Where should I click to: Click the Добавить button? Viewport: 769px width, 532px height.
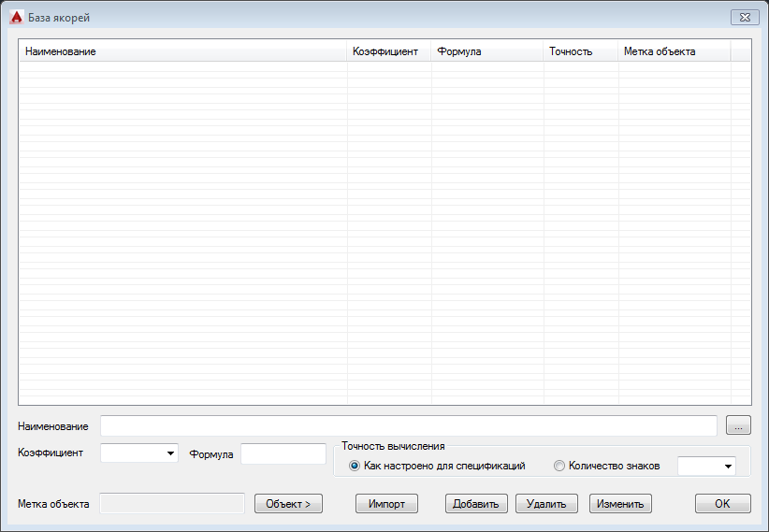tap(476, 504)
